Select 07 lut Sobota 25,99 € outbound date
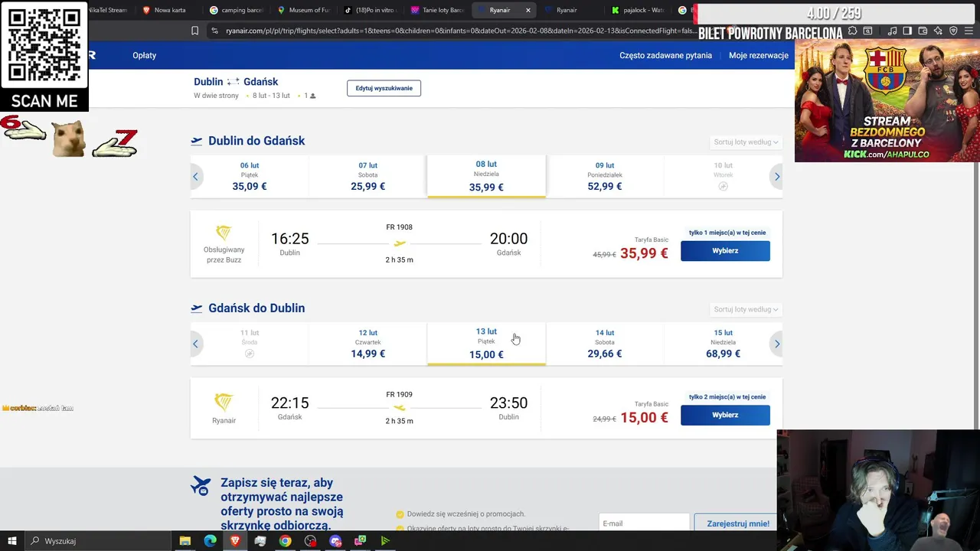The width and height of the screenshot is (980, 551). (367, 176)
